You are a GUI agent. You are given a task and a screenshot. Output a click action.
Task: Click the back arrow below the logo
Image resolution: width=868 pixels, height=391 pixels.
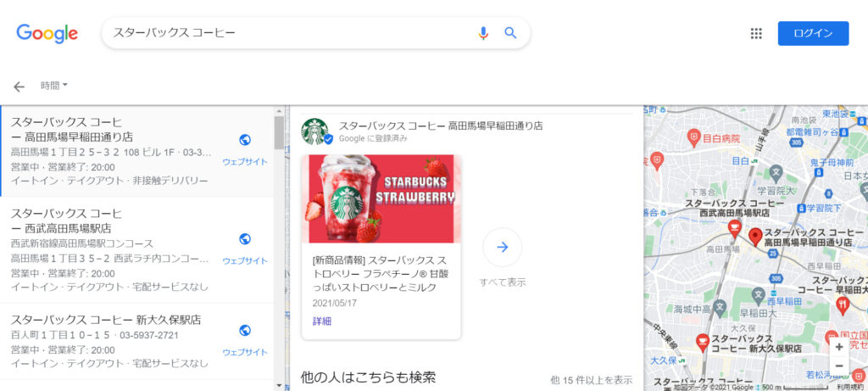[x=19, y=87]
